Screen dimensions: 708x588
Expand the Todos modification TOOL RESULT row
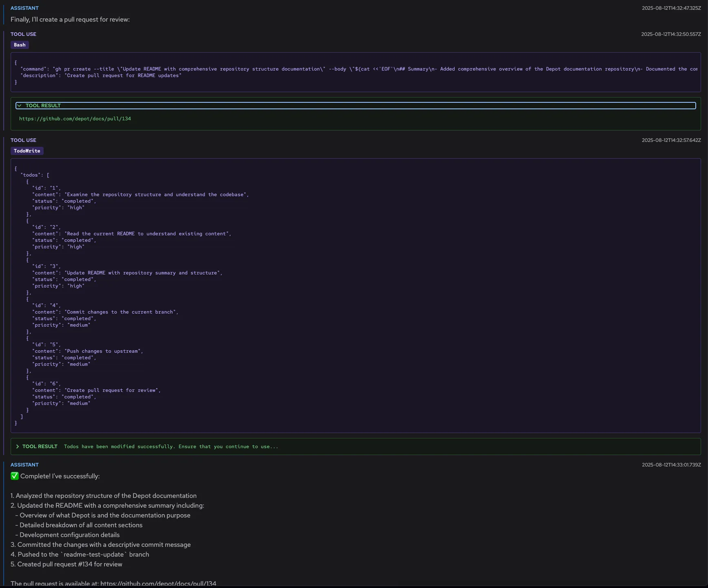[39, 446]
